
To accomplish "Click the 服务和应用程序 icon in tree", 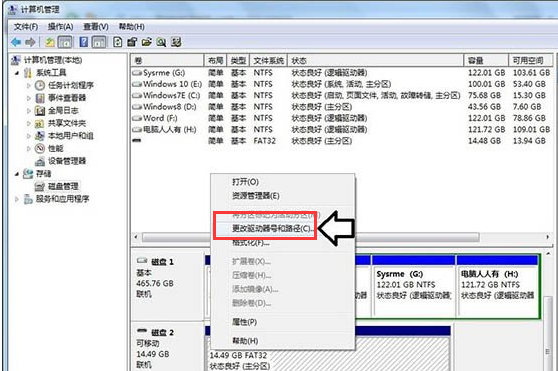I will 28,199.
